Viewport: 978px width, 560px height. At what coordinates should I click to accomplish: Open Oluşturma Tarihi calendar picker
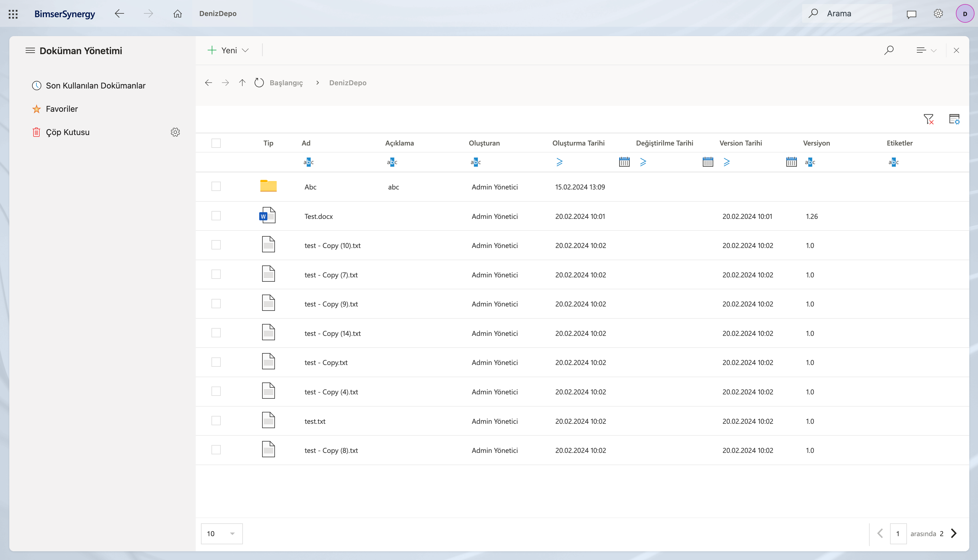pos(624,162)
